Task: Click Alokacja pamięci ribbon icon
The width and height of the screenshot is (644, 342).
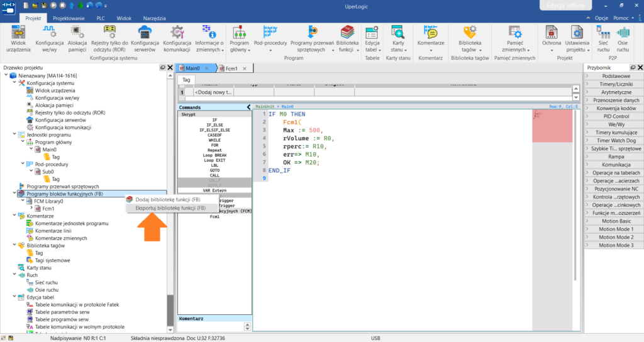Action: [x=77, y=38]
